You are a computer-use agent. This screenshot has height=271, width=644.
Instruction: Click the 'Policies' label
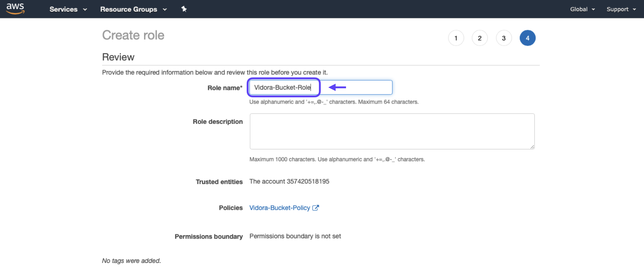(x=230, y=208)
